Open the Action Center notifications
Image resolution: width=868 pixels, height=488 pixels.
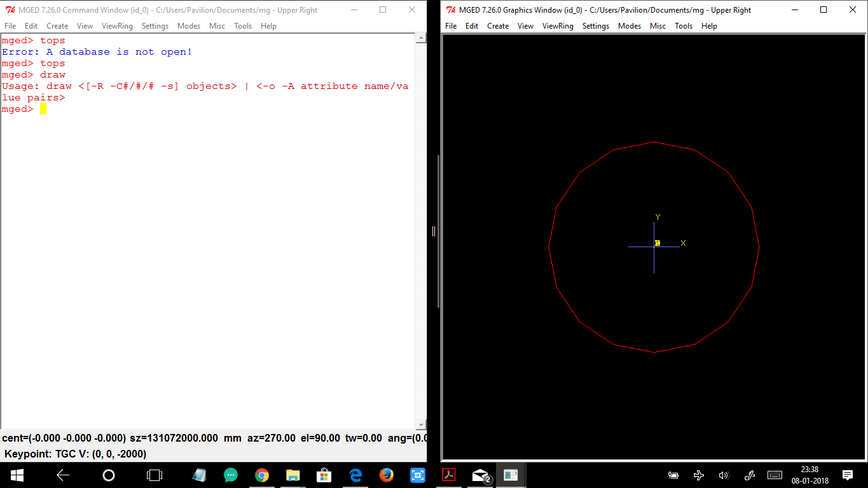(848, 475)
